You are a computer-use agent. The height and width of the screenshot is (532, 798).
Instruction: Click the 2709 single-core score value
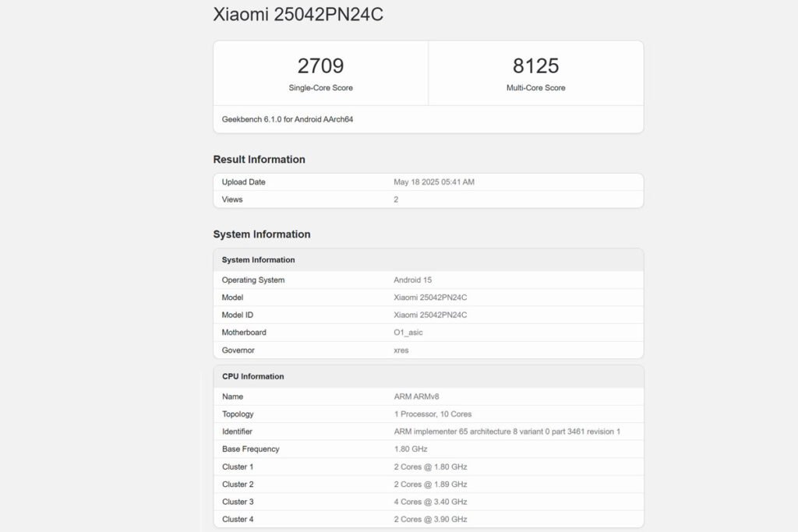[320, 65]
